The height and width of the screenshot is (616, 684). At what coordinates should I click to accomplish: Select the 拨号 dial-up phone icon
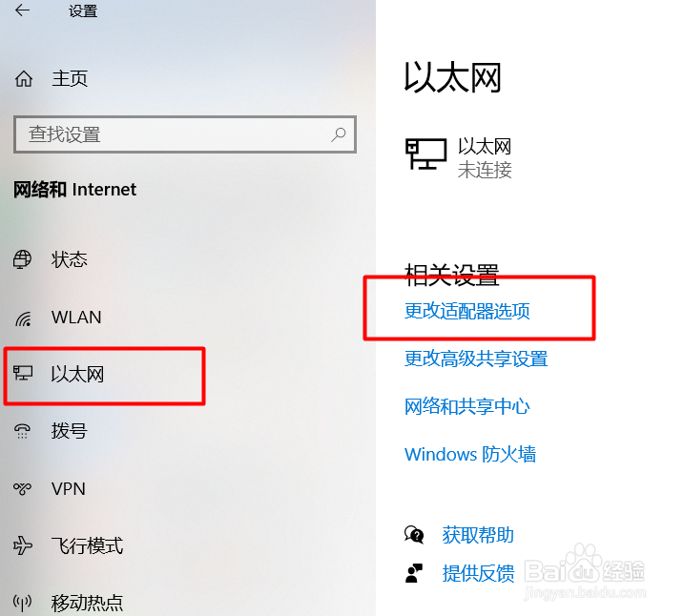coord(22,431)
